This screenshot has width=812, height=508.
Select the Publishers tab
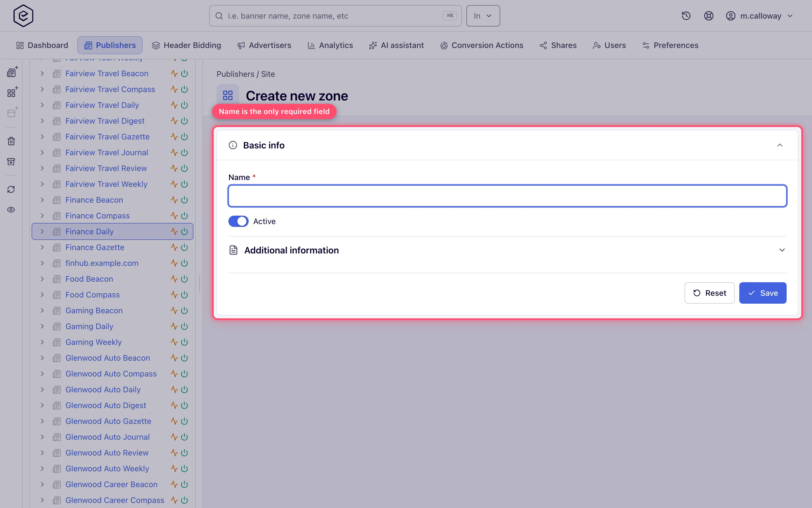pos(110,45)
